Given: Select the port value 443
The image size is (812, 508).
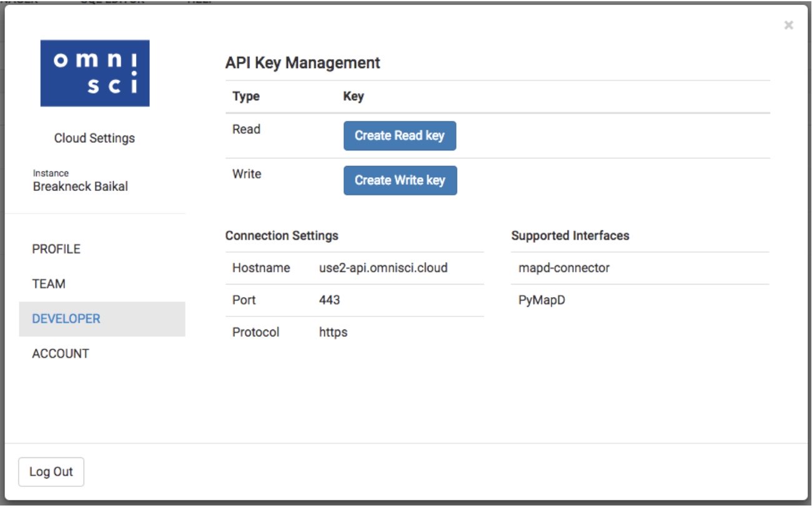Looking at the screenshot, I should 329,300.
